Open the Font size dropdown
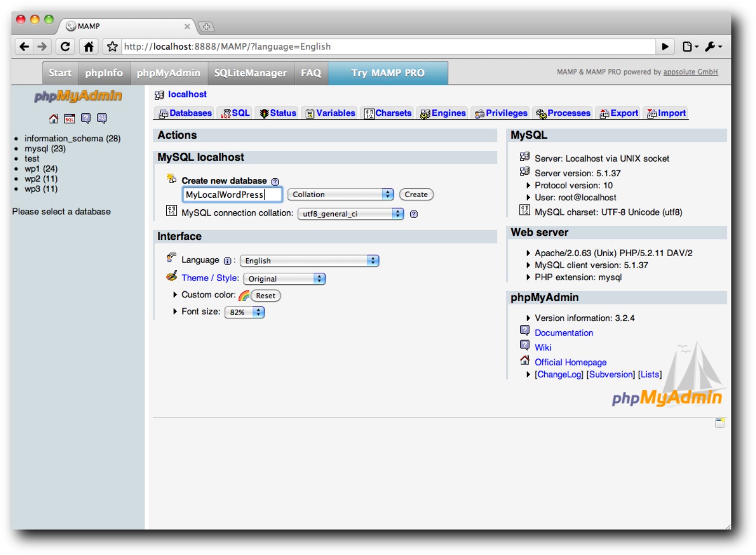Screen dimensions: 756x555 coord(245,312)
